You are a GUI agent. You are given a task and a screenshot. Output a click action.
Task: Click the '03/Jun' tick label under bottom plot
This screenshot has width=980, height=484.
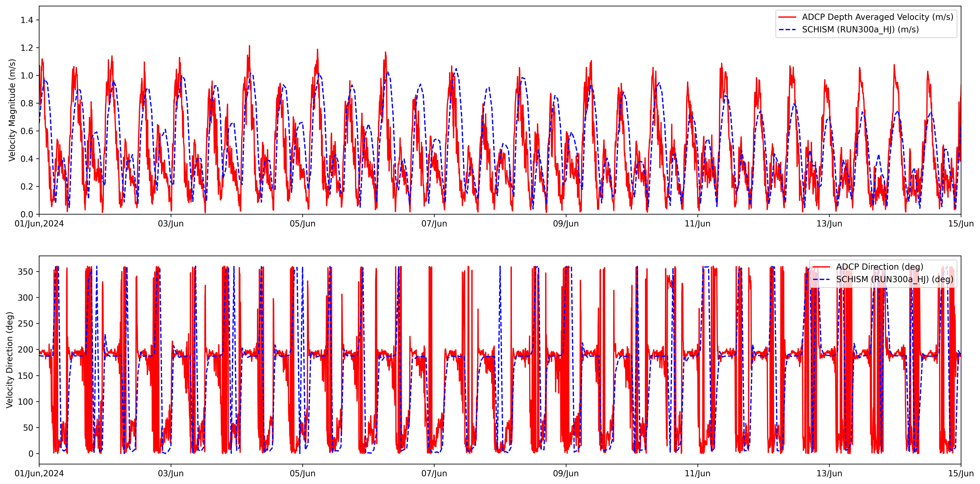171,474
